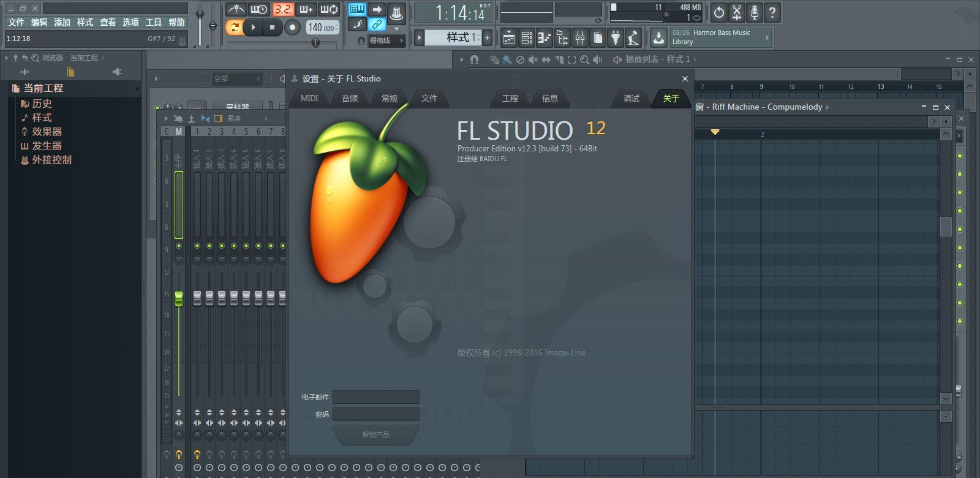The width and height of the screenshot is (980, 478).
Task: Expand the news panel arrow beside Harmor Bass Music
Action: point(767,37)
